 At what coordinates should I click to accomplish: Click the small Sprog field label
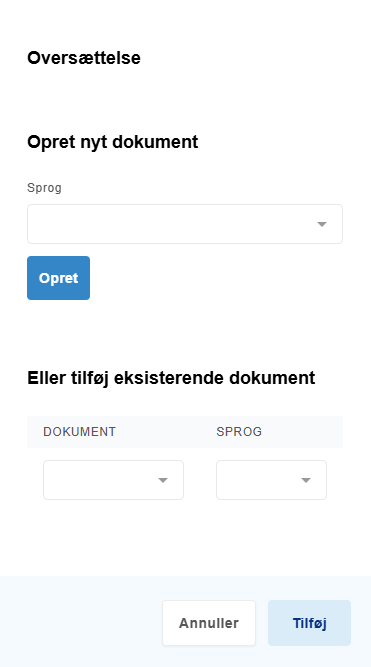click(44, 188)
